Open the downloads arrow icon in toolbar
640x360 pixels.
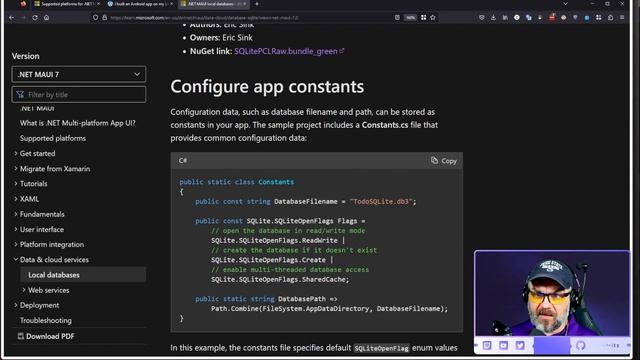(493, 18)
